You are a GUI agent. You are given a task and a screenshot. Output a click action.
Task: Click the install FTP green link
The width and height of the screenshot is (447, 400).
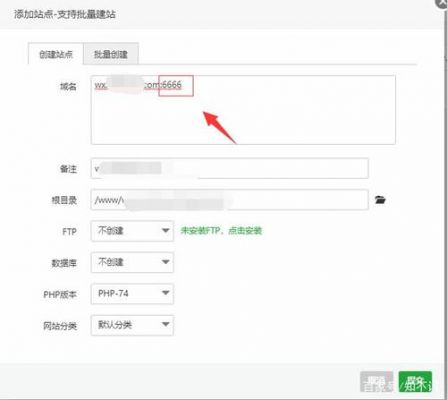point(221,231)
